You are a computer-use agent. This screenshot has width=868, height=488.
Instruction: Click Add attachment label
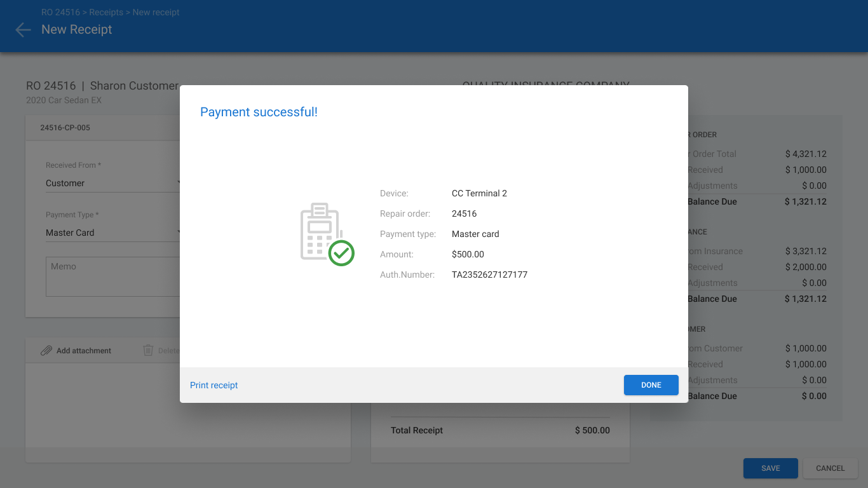[x=84, y=351]
